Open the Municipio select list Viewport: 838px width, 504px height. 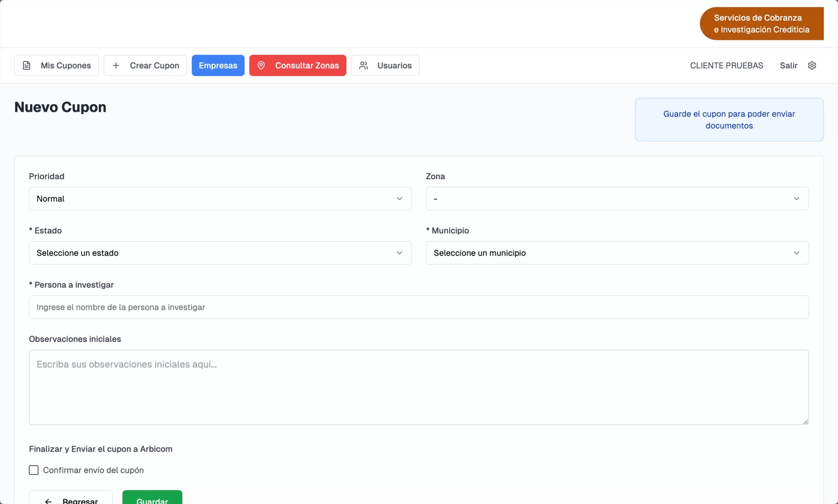[x=617, y=253]
